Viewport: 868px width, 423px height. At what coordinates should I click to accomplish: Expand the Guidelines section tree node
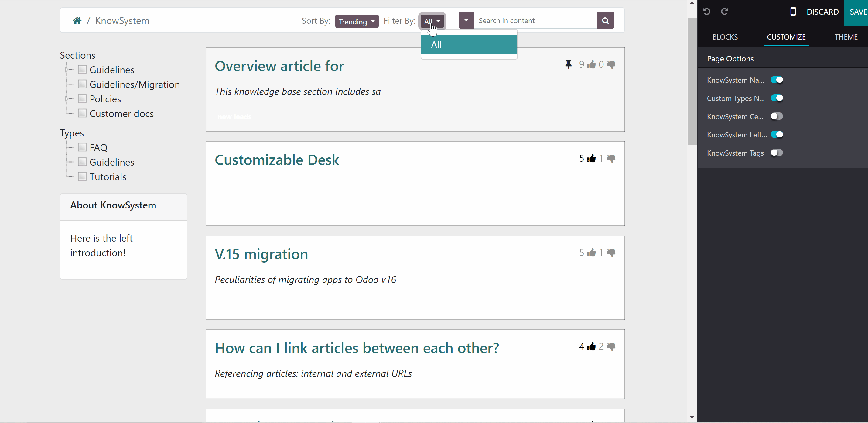coord(67,70)
